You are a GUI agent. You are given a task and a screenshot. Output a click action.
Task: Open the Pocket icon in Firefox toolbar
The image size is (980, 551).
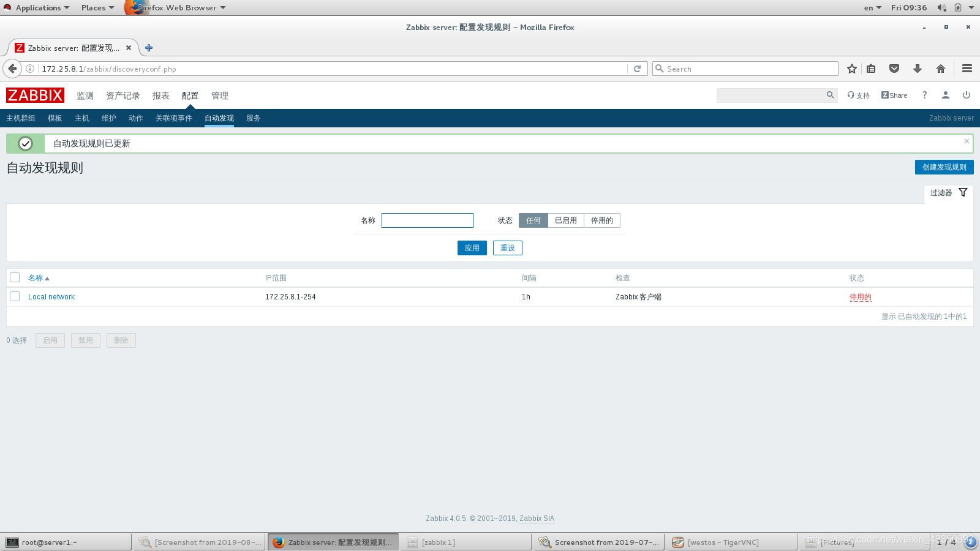click(894, 69)
